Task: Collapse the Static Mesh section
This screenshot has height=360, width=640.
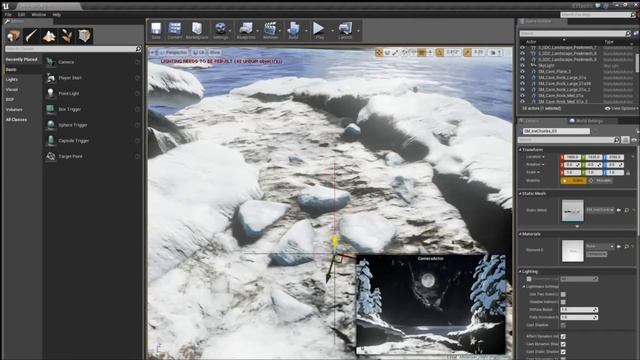Action: click(x=520, y=193)
